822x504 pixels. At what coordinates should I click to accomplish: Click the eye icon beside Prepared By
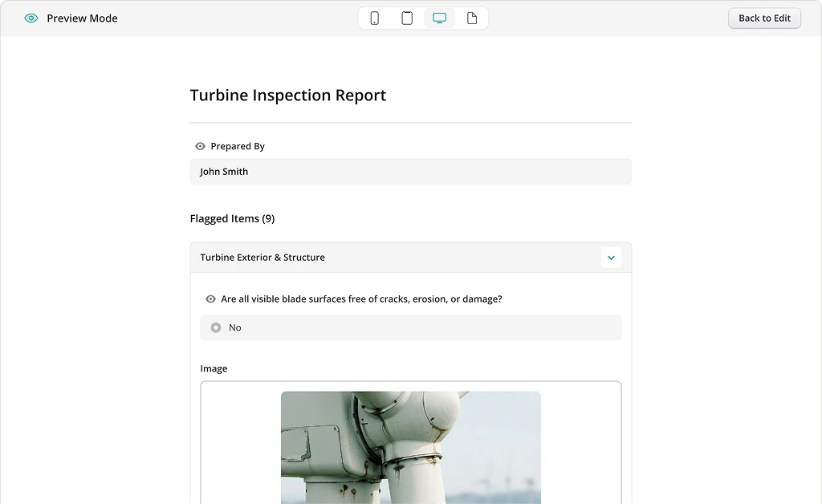click(x=200, y=146)
